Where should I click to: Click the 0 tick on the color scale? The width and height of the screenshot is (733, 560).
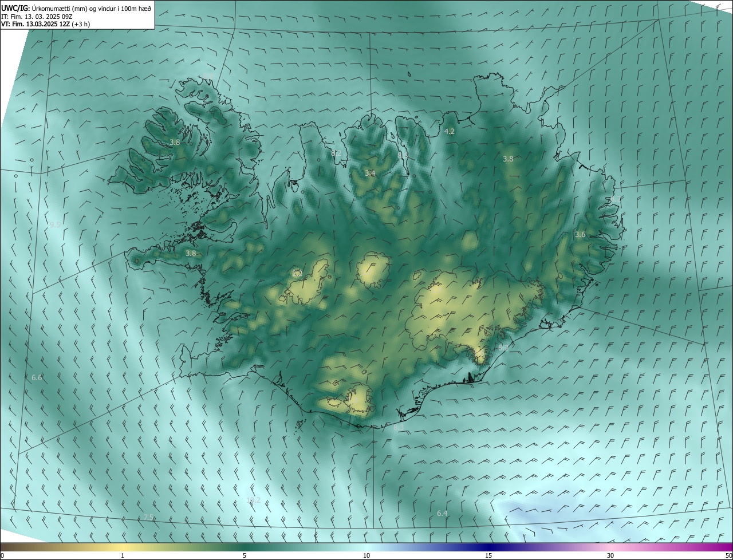click(x=2, y=555)
